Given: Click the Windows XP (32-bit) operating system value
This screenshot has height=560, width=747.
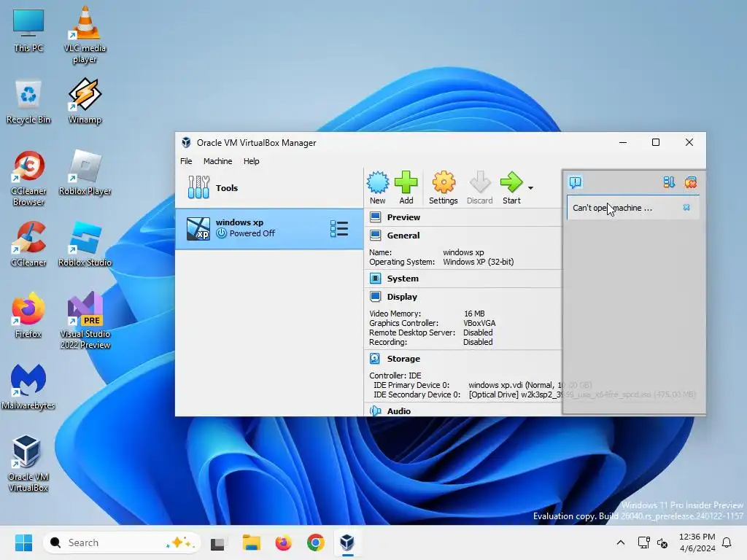Looking at the screenshot, I should 479,262.
